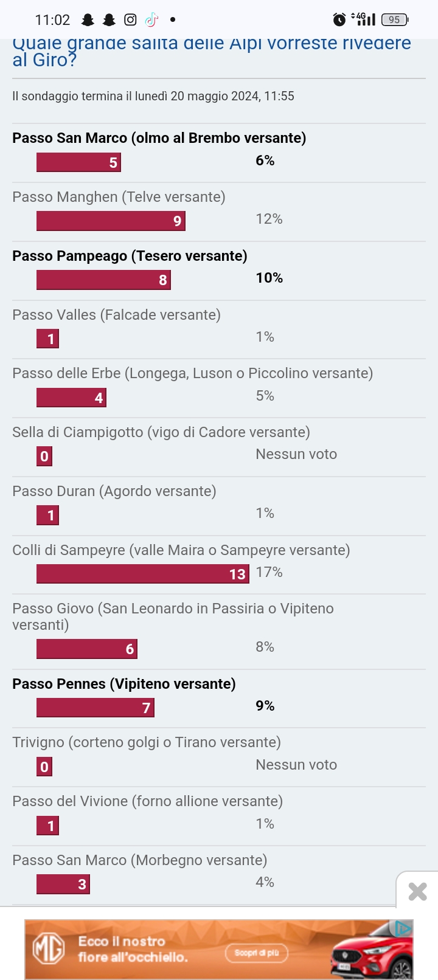Open the poll question title link
The height and width of the screenshot is (980, 438).
click(x=211, y=51)
